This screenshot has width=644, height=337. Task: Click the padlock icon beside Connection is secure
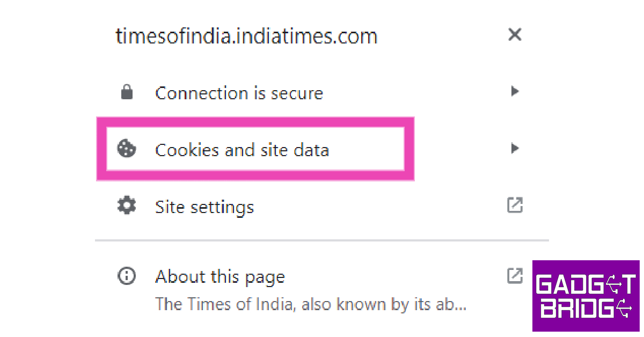127,93
